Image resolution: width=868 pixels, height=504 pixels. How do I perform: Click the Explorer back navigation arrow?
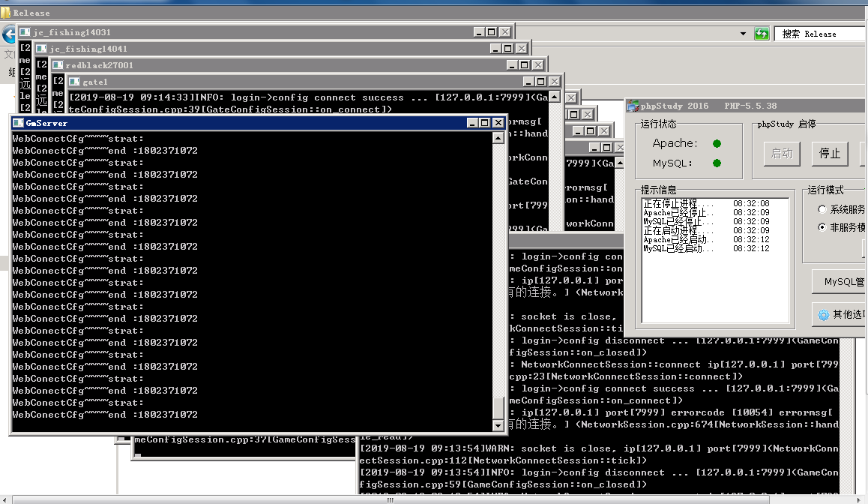(x=8, y=34)
